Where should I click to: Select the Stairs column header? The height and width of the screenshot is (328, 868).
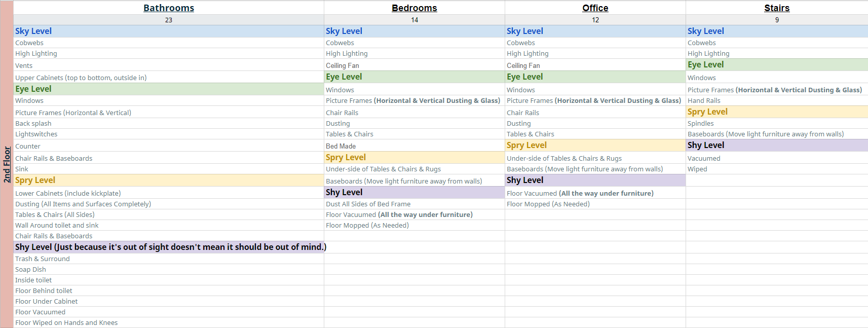(777, 8)
